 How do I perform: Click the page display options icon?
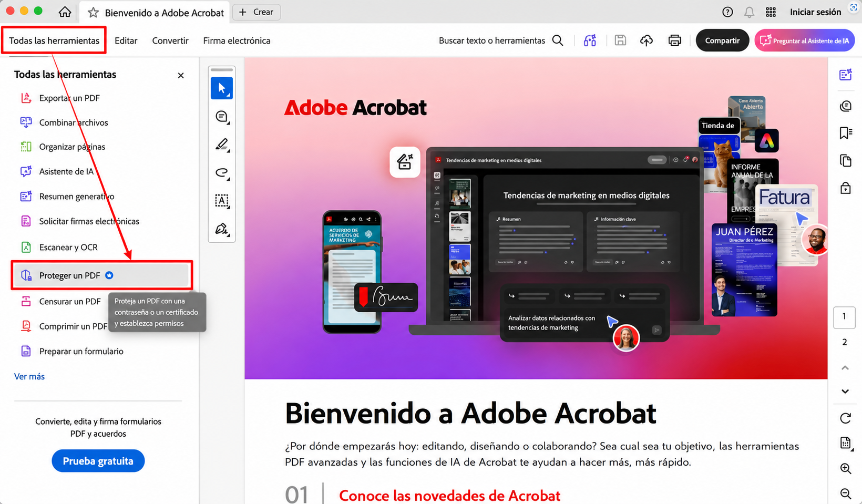point(845,443)
